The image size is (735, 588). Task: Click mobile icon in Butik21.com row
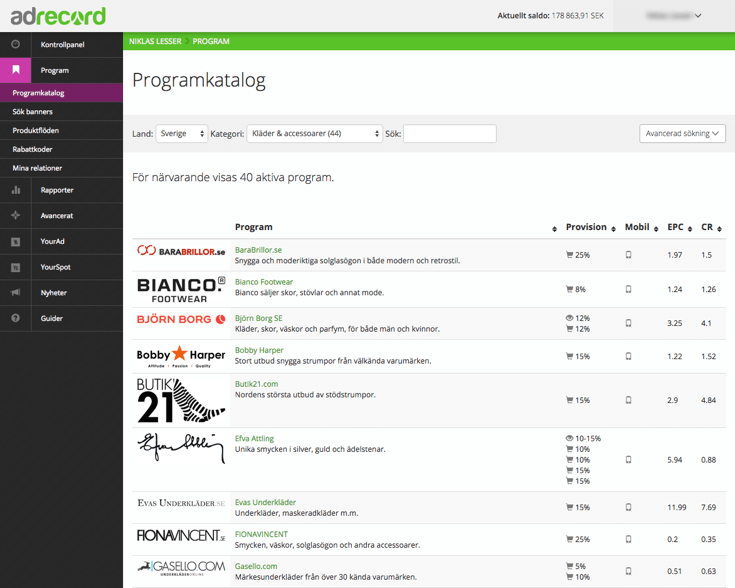point(628,400)
